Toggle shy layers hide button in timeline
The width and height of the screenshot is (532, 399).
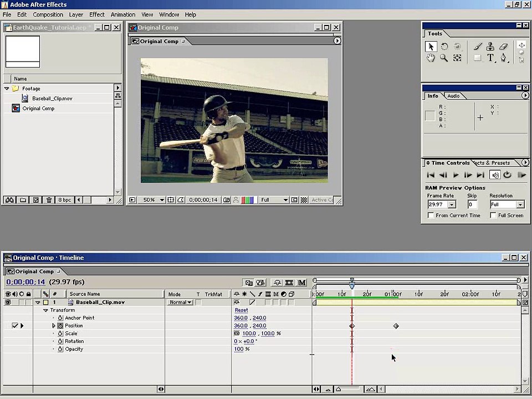(x=277, y=282)
